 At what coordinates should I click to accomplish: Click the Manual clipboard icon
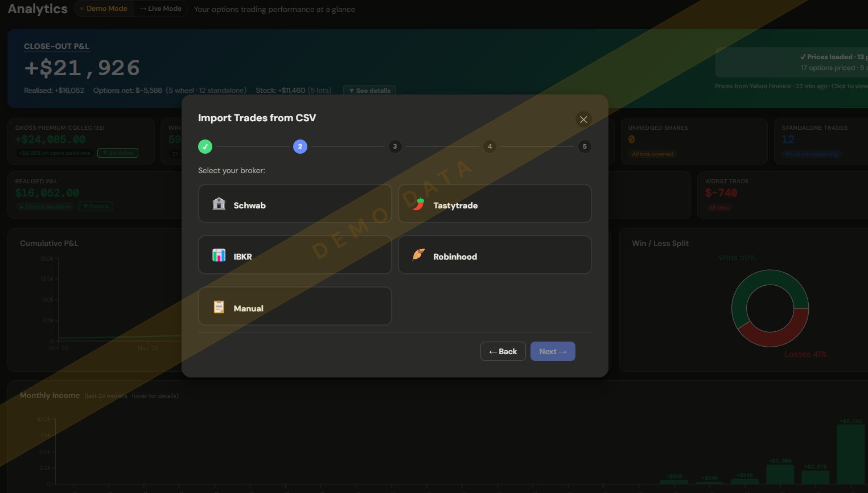point(219,307)
